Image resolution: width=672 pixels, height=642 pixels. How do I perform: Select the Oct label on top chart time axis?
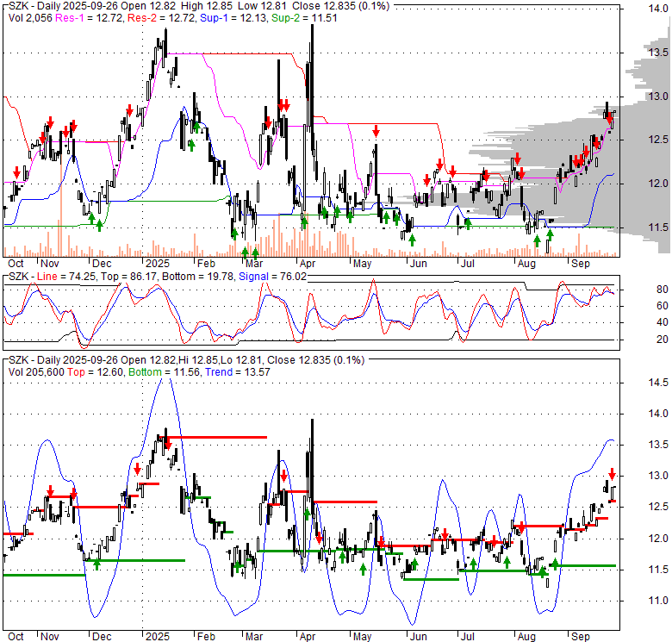tap(16, 264)
